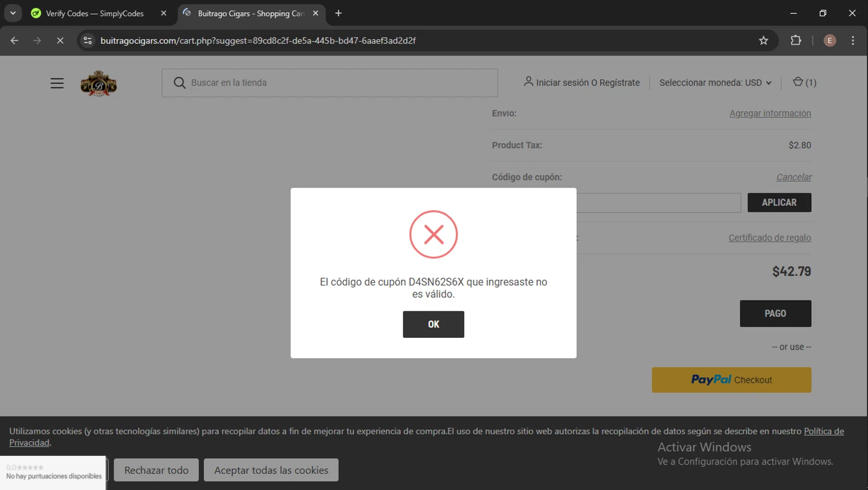Click the Código de cupón label
Screen dimensions: 868x490
[x=527, y=177]
